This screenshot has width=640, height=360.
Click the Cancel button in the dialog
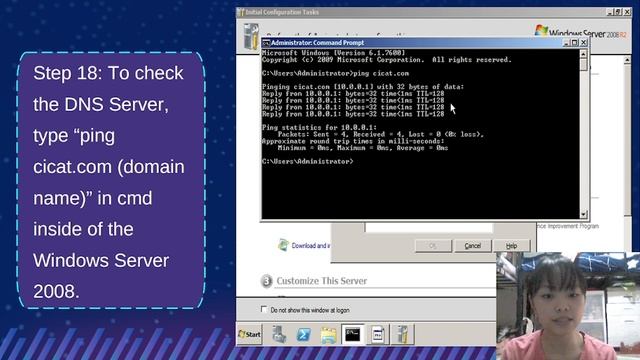(473, 246)
